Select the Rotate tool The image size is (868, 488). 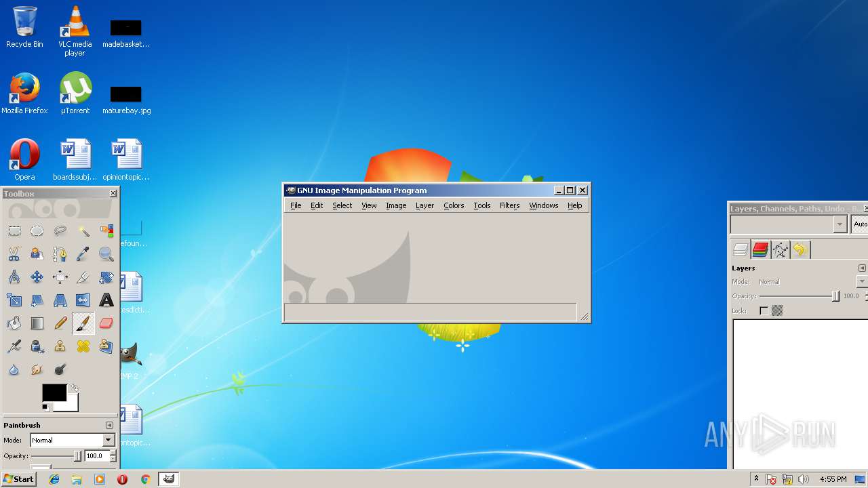point(106,277)
